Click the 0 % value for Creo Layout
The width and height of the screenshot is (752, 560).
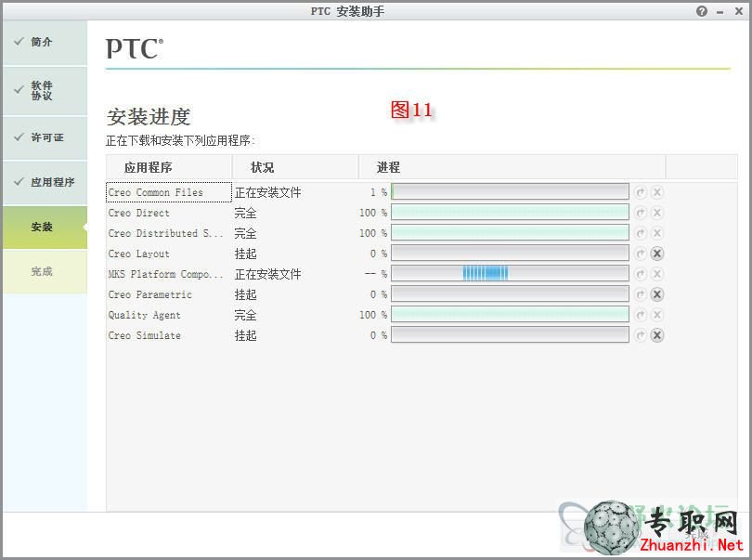point(379,254)
